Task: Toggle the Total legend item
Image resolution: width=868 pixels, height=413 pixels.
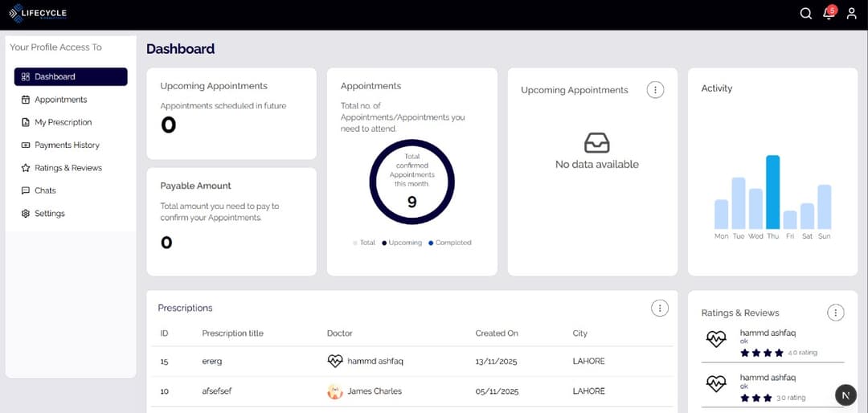Action: click(x=364, y=243)
